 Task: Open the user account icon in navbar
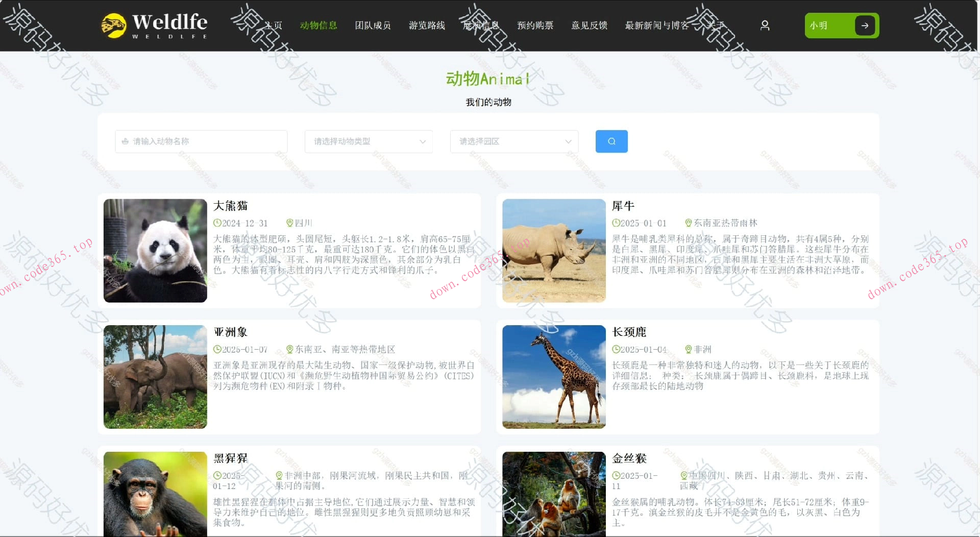pyautogui.click(x=764, y=25)
